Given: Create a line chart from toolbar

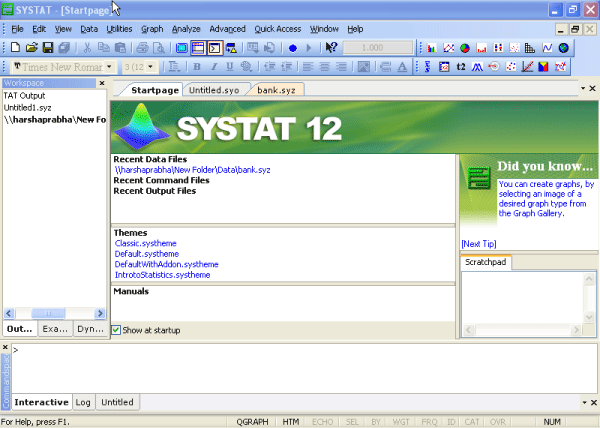Looking at the screenshot, I should [448, 48].
